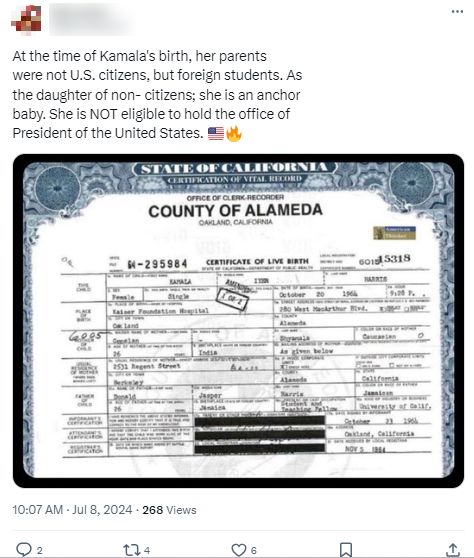Click the retweet count showing 4
Image resolution: width=474 pixels, height=558 pixels.
[x=147, y=551]
